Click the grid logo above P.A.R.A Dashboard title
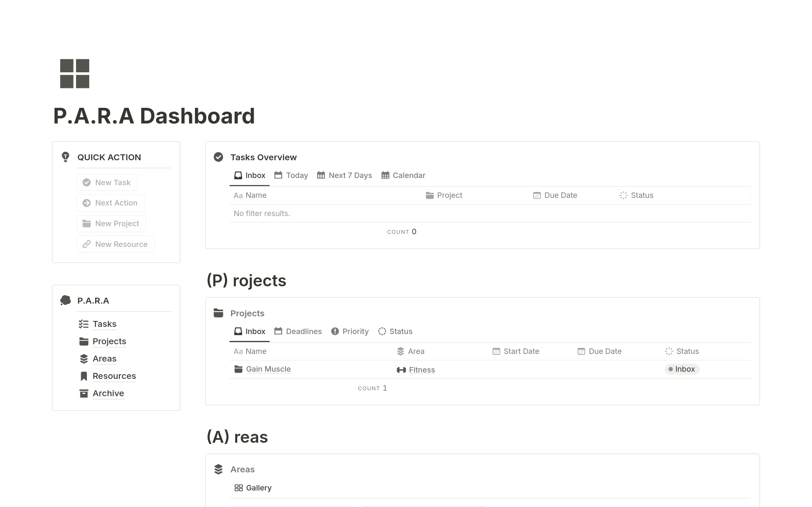Viewport: 812px width, 507px height. [74, 74]
